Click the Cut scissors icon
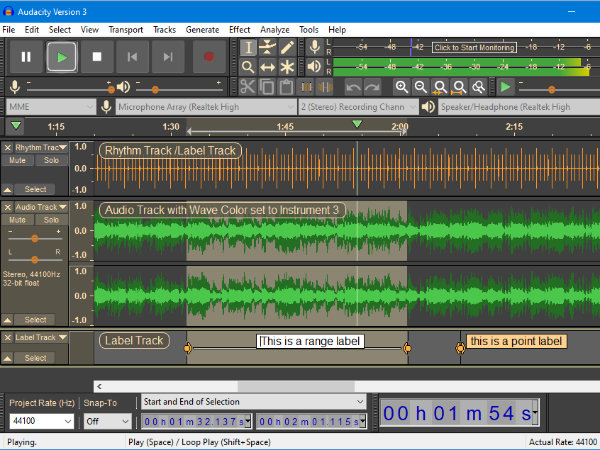This screenshot has height=450, width=600. (247, 87)
